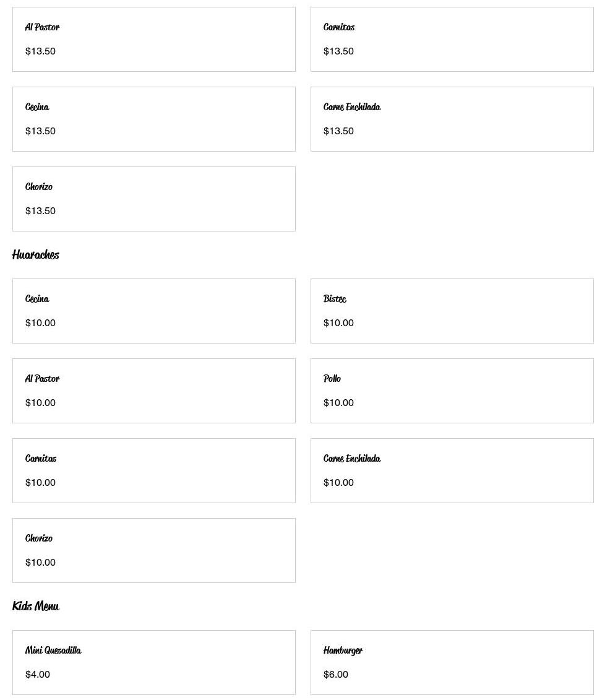Click the $6.00 Hamburger price
The width and height of the screenshot is (597, 700).
[336, 675]
